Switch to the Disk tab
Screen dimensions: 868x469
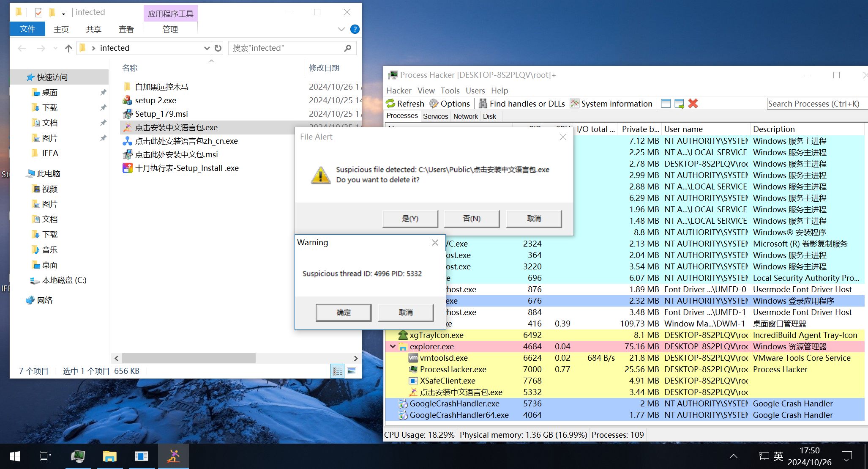click(489, 116)
